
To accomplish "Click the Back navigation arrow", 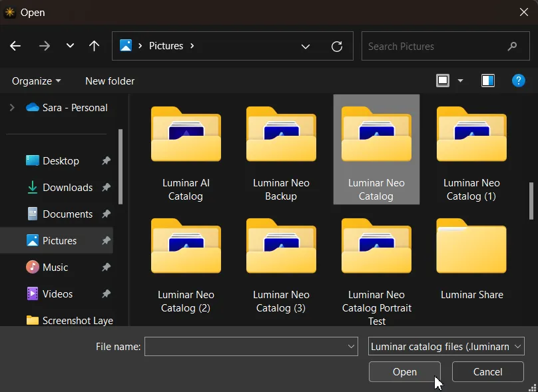I will [x=15, y=46].
